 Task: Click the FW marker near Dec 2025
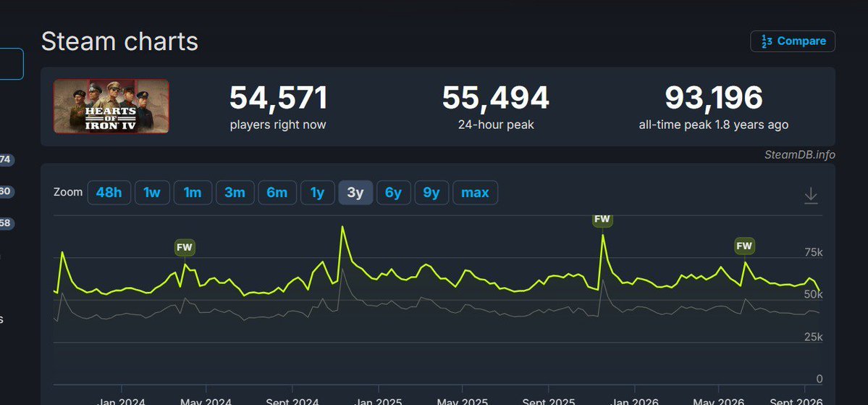(602, 219)
